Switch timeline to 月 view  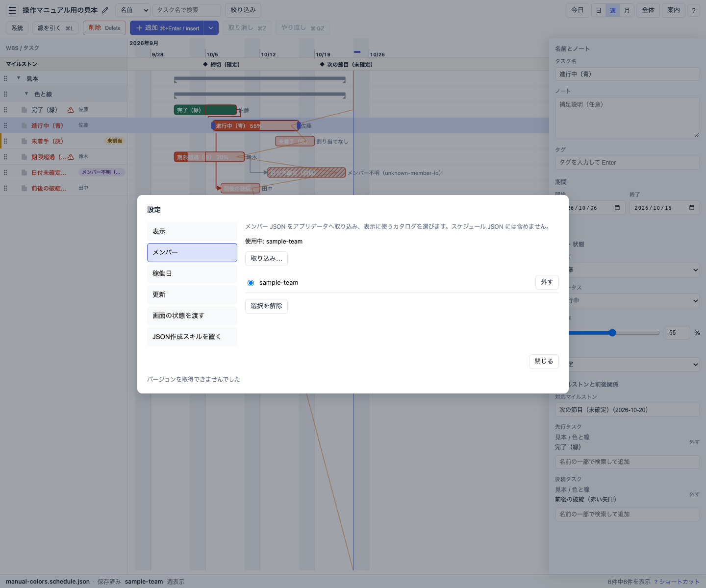pyautogui.click(x=627, y=10)
